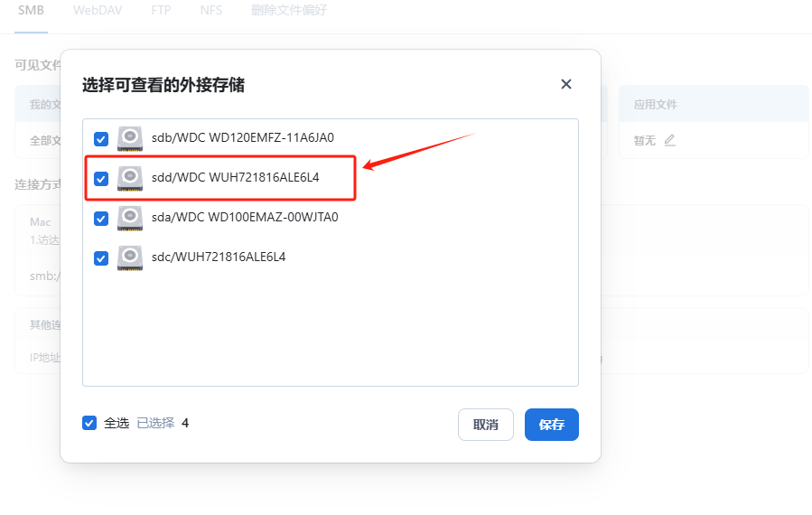Click the sdb drive disk icon

[x=130, y=138]
